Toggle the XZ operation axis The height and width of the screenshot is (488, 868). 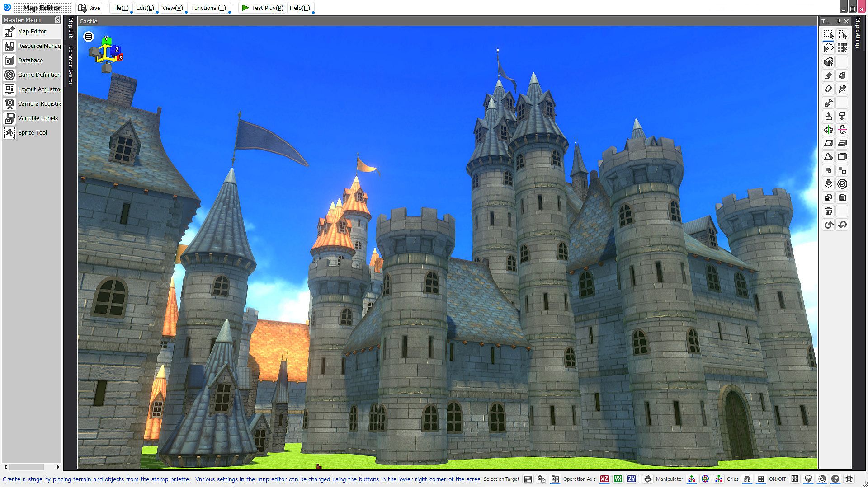(604, 479)
